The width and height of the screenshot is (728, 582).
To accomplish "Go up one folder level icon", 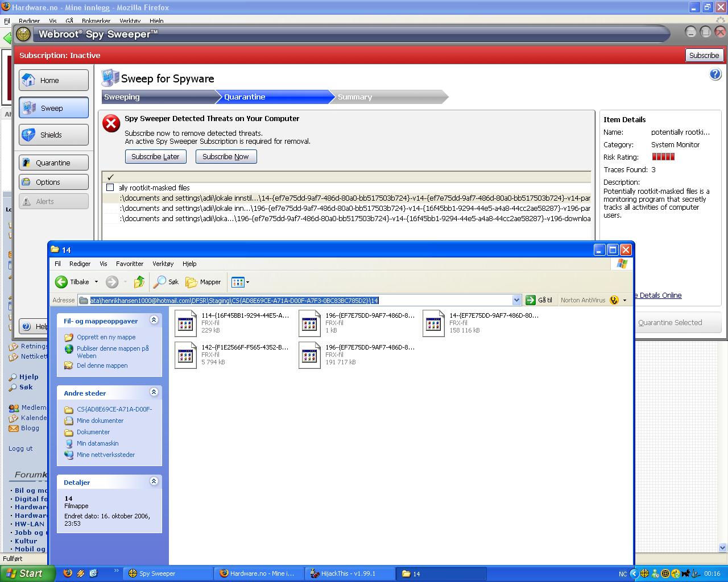I will (x=139, y=282).
